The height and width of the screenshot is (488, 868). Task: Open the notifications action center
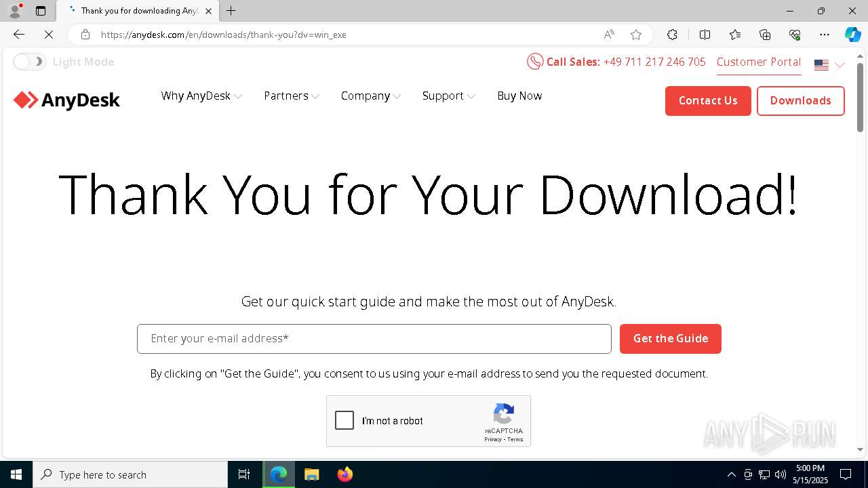point(846,474)
